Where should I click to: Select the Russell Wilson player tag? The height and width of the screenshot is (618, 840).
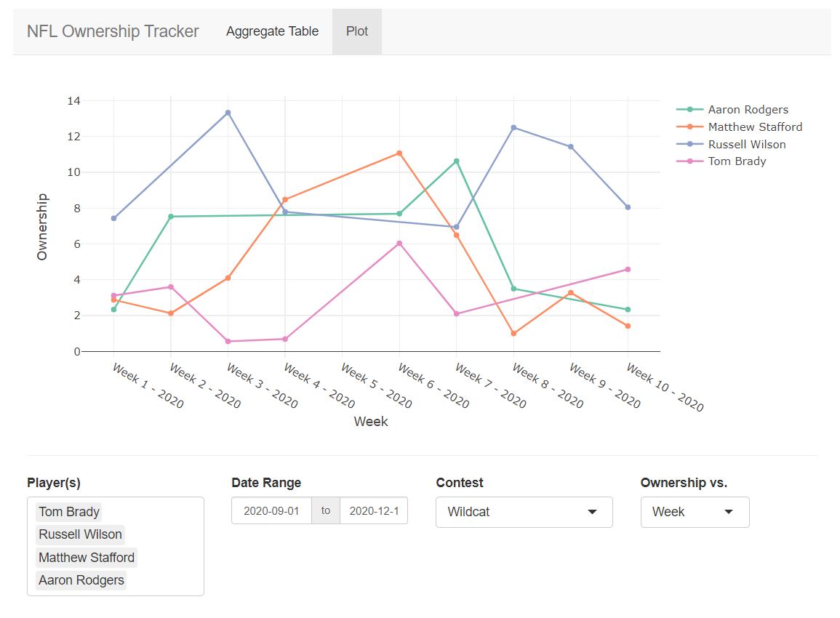(x=80, y=534)
